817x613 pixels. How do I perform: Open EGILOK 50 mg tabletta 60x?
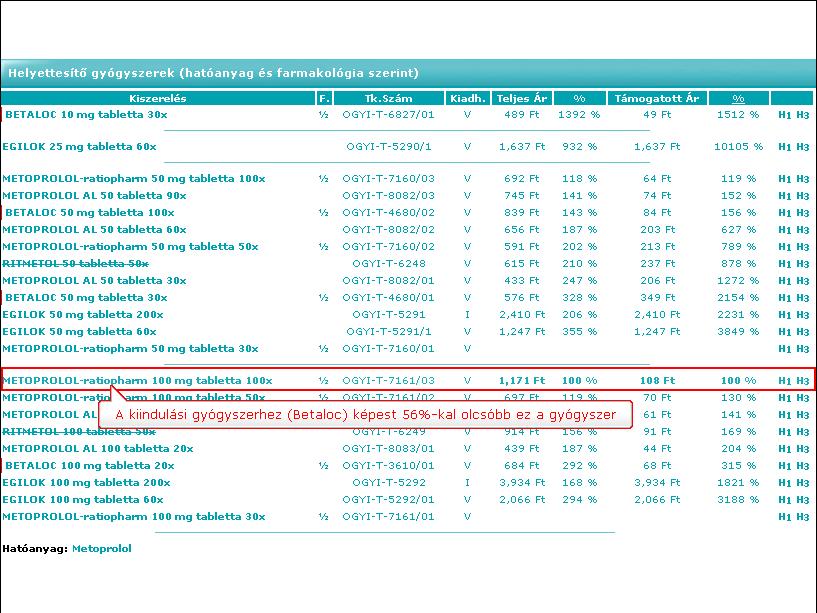[x=79, y=332]
